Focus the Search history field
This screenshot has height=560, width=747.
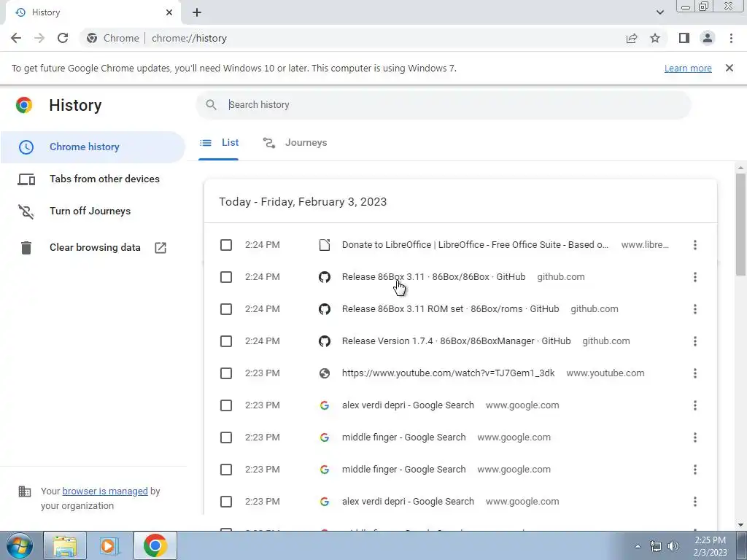(443, 105)
